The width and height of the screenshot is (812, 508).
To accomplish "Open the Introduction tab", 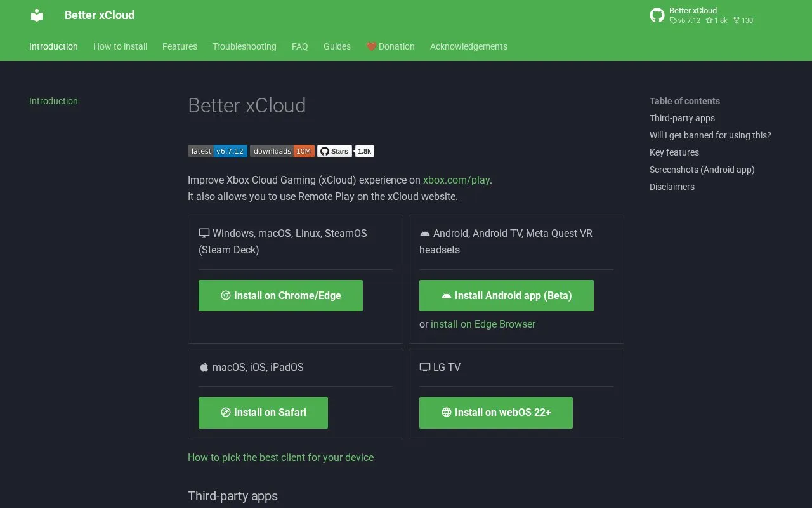I will click(53, 46).
